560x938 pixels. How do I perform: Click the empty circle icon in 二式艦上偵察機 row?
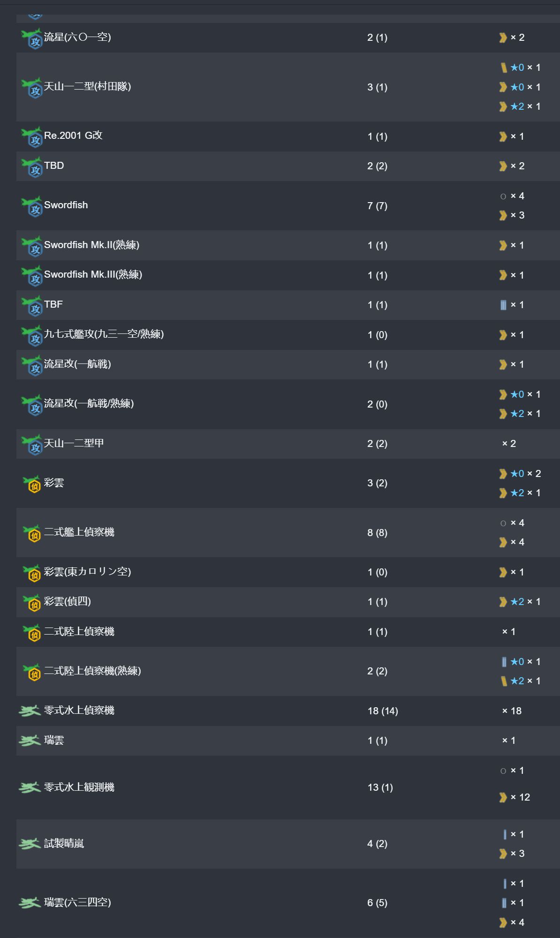point(503,523)
